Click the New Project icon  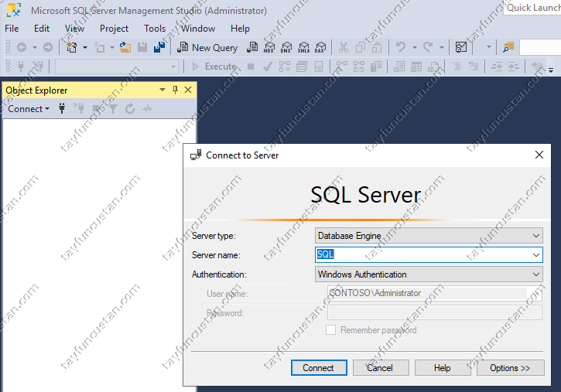(x=72, y=47)
